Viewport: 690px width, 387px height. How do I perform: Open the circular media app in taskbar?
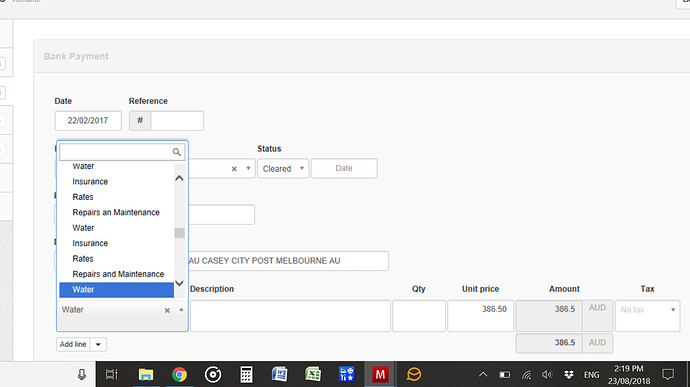[x=213, y=375]
